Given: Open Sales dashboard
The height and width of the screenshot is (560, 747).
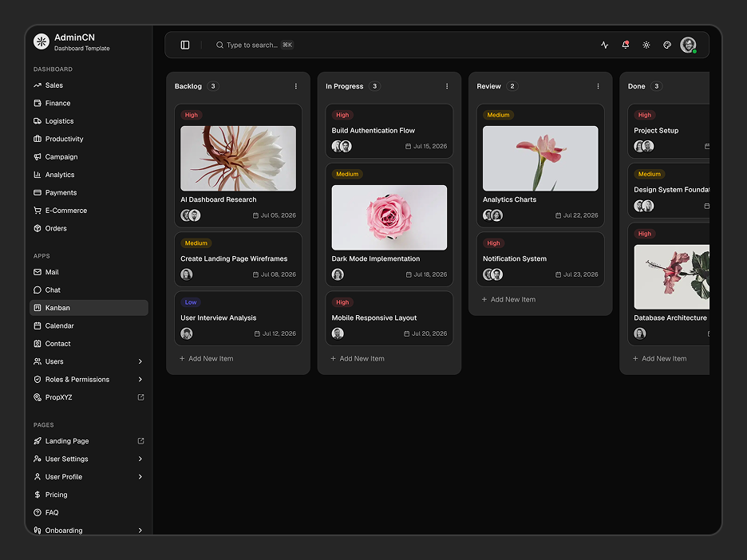Looking at the screenshot, I should 89,85.
